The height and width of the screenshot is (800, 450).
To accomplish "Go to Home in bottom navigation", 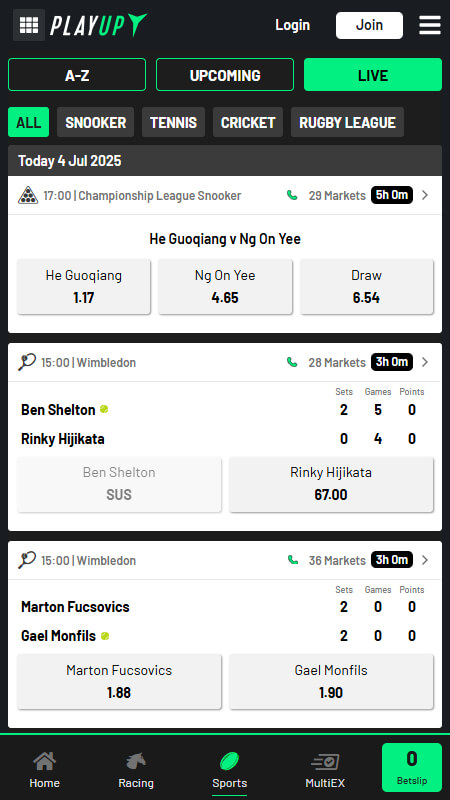I will coord(44,770).
